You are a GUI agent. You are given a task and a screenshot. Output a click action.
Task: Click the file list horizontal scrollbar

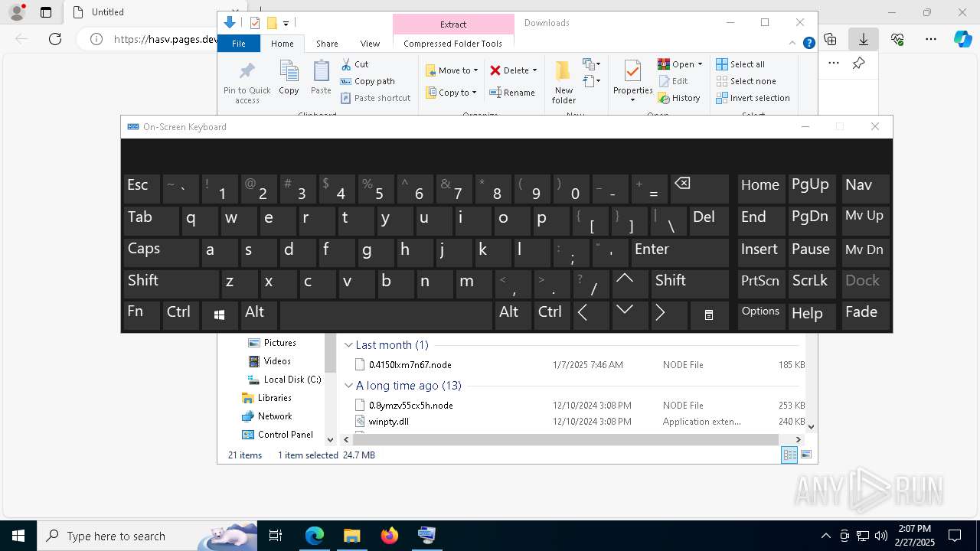pyautogui.click(x=567, y=439)
